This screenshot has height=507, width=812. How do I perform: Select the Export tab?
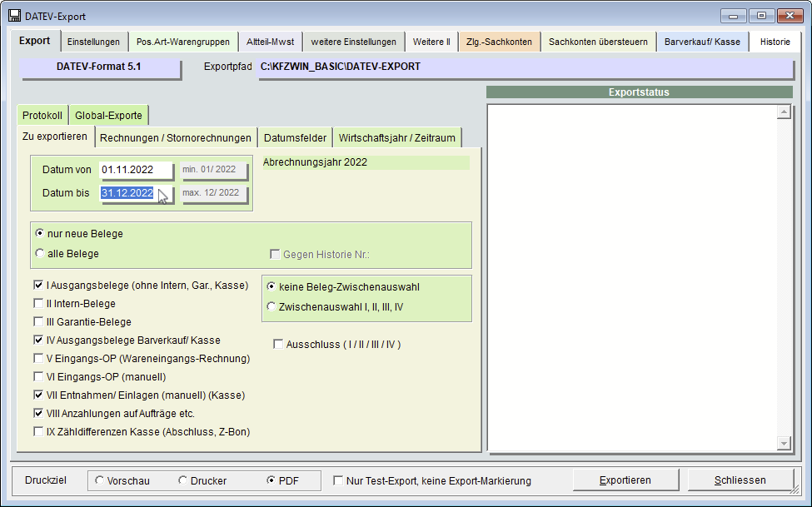click(35, 41)
